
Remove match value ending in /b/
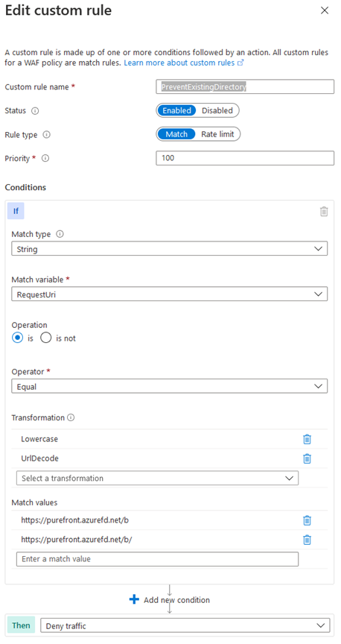(307, 540)
